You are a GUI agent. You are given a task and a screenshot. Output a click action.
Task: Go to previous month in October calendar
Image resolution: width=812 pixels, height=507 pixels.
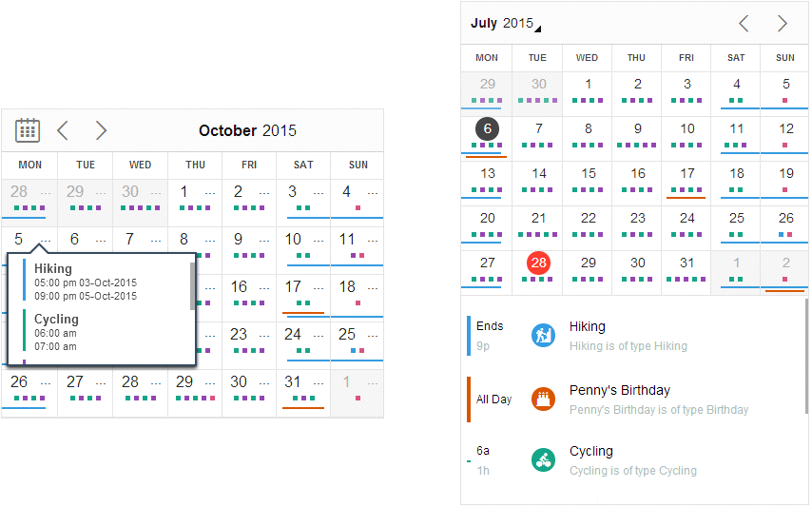tap(63, 130)
